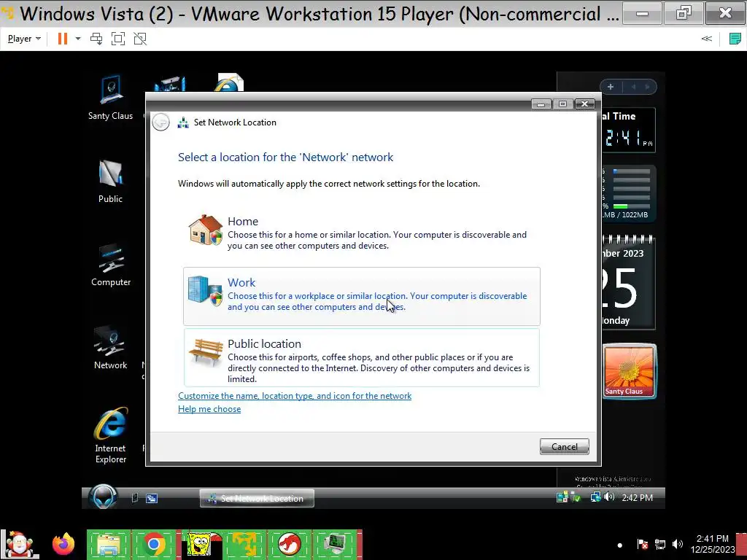Click the red circular creature icon in host taskbar
The width and height of the screenshot is (747, 560).
(290, 544)
